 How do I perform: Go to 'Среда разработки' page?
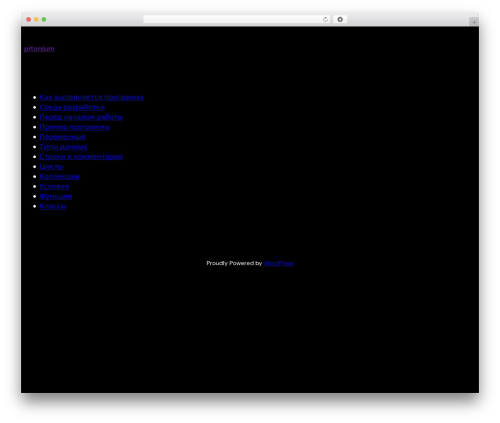coord(72,107)
